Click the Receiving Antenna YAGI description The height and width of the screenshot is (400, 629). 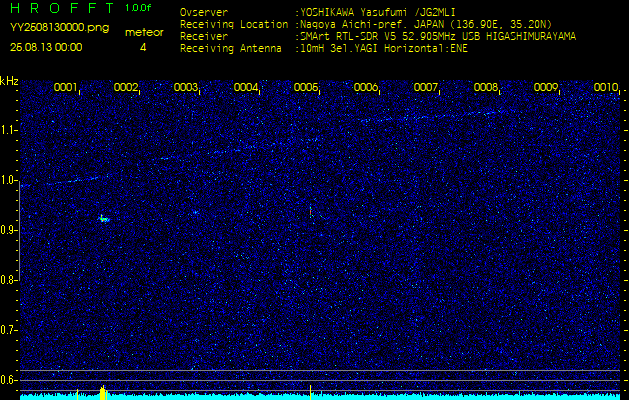[384, 49]
